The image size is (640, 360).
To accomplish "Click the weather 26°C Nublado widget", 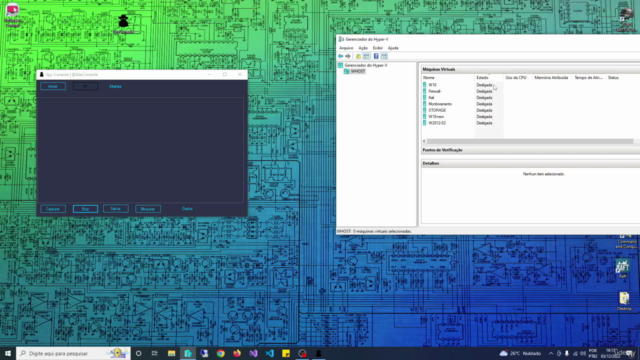I will pos(520,353).
